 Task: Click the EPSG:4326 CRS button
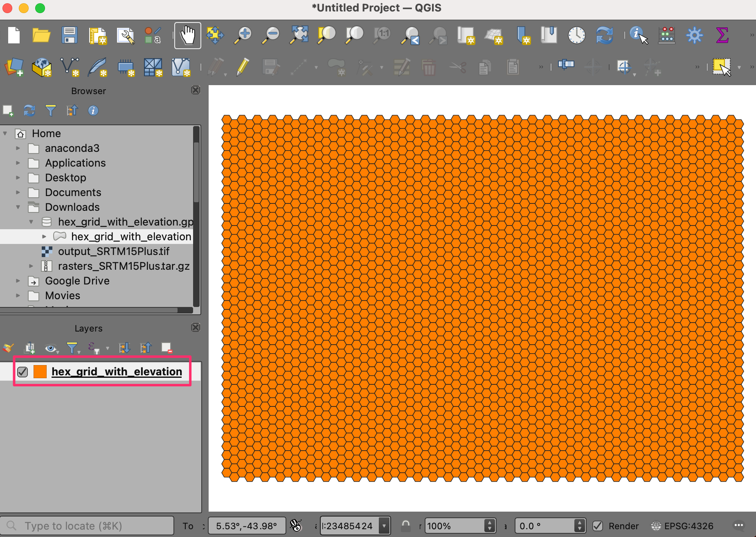[x=682, y=526]
